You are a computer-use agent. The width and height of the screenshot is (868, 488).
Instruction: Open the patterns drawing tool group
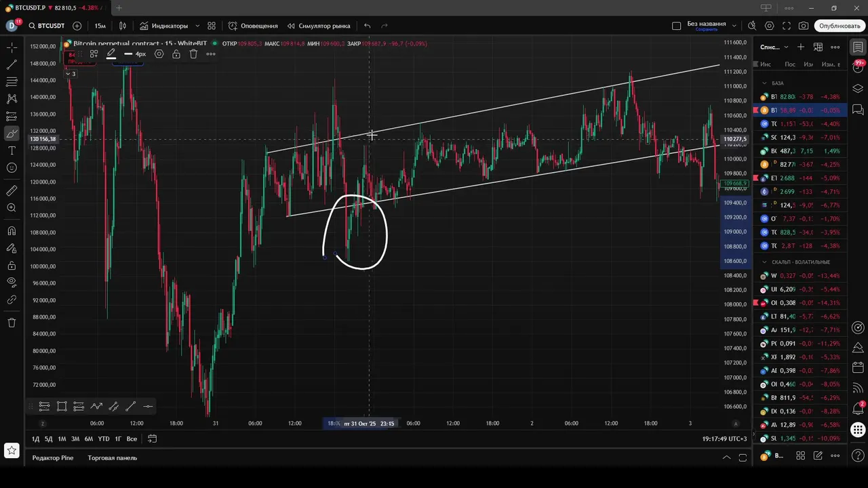(x=12, y=99)
